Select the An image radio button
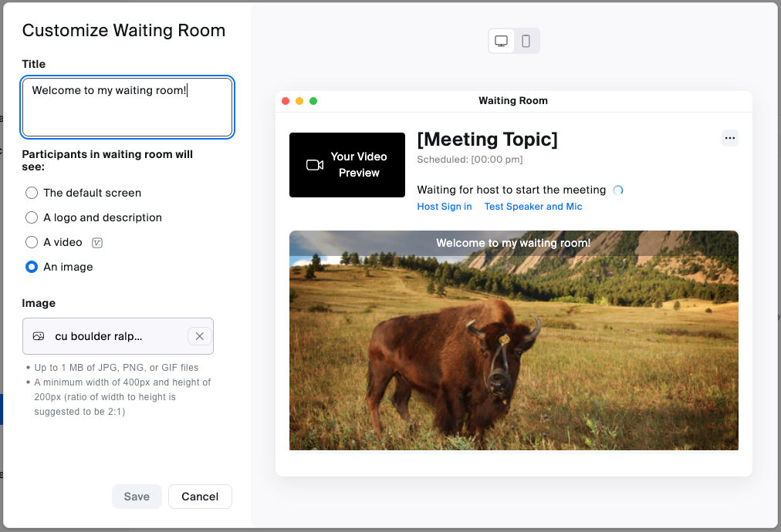 click(32, 267)
